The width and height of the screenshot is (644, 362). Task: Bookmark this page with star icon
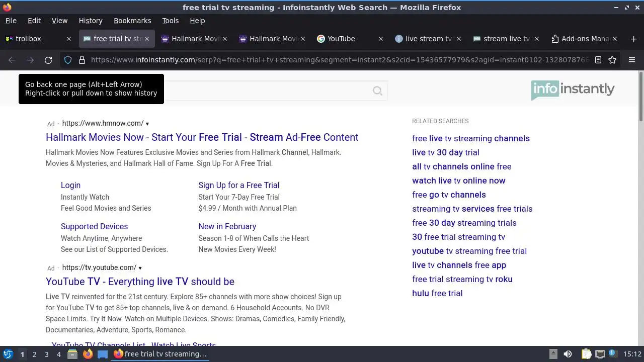[x=612, y=60]
